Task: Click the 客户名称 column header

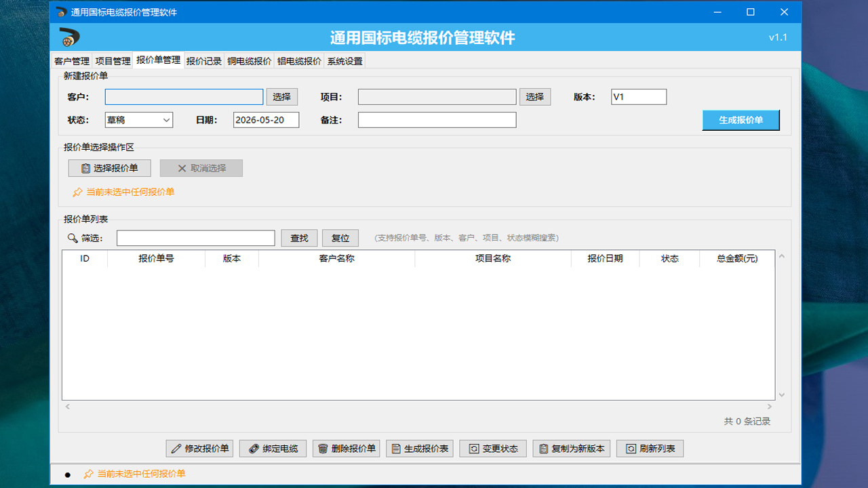Action: coord(337,259)
